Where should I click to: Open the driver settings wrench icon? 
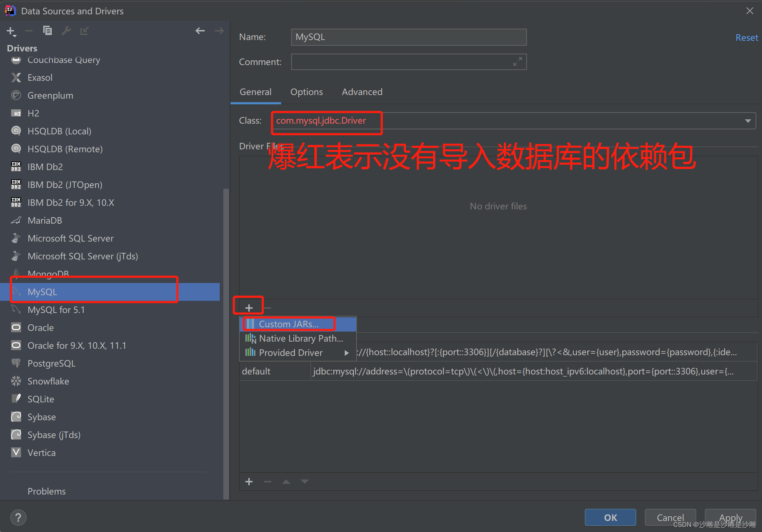click(66, 31)
